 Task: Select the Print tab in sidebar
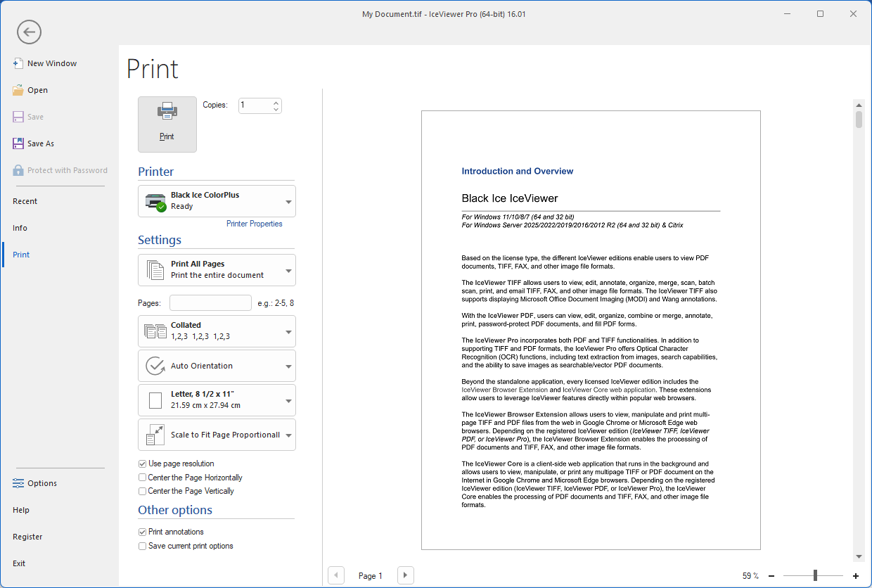pyautogui.click(x=21, y=255)
